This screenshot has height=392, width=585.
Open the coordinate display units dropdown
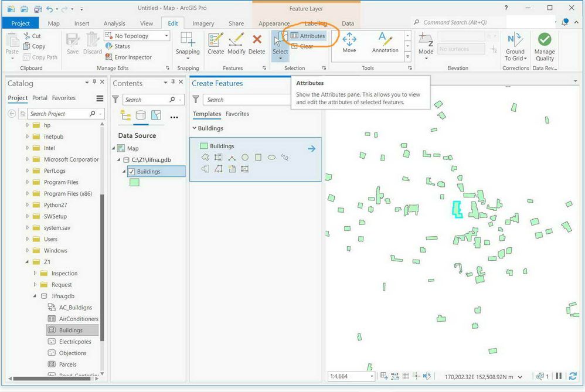click(x=520, y=377)
